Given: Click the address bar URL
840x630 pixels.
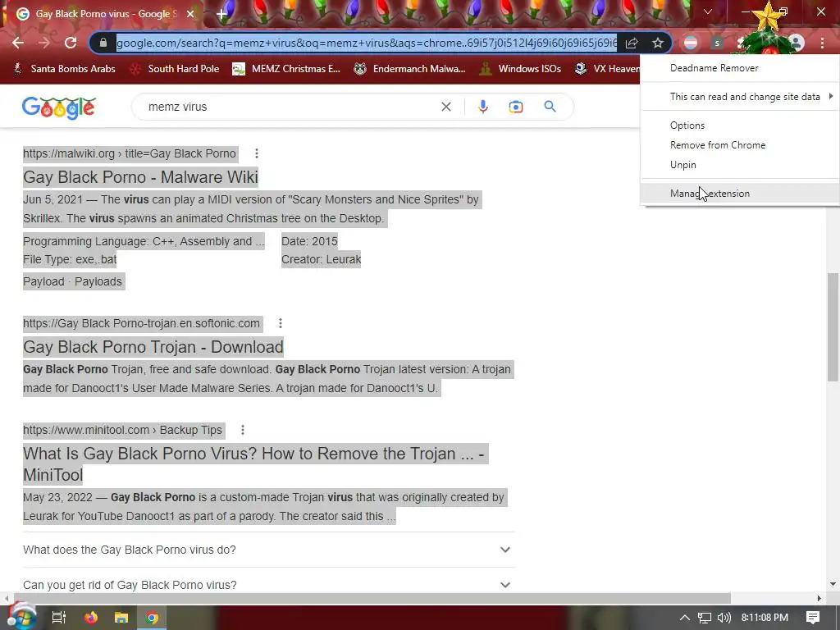Looking at the screenshot, I should click(x=367, y=43).
